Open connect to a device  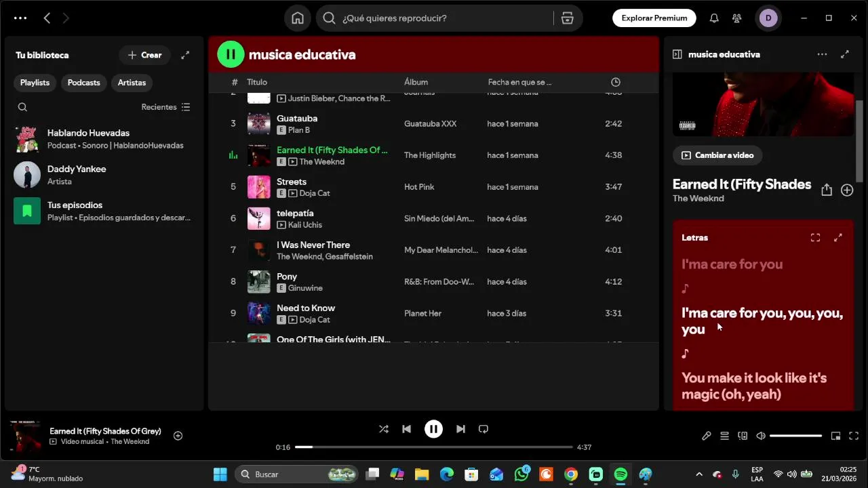pos(743,436)
